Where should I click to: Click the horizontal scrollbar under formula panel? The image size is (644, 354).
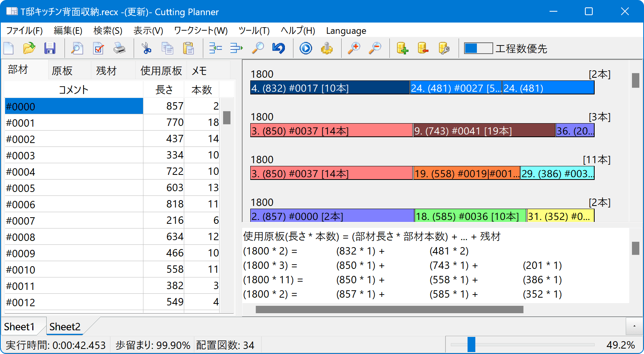pyautogui.click(x=389, y=310)
